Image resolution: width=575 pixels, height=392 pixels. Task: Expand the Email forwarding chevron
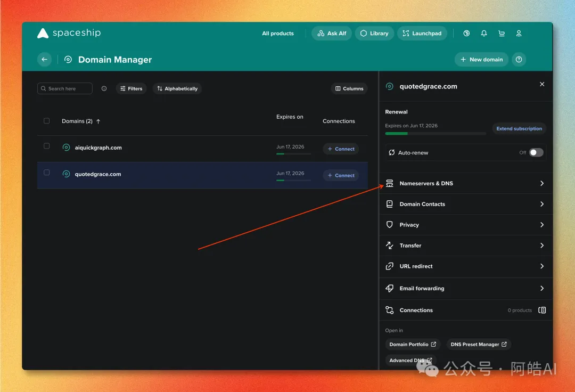[x=542, y=288]
